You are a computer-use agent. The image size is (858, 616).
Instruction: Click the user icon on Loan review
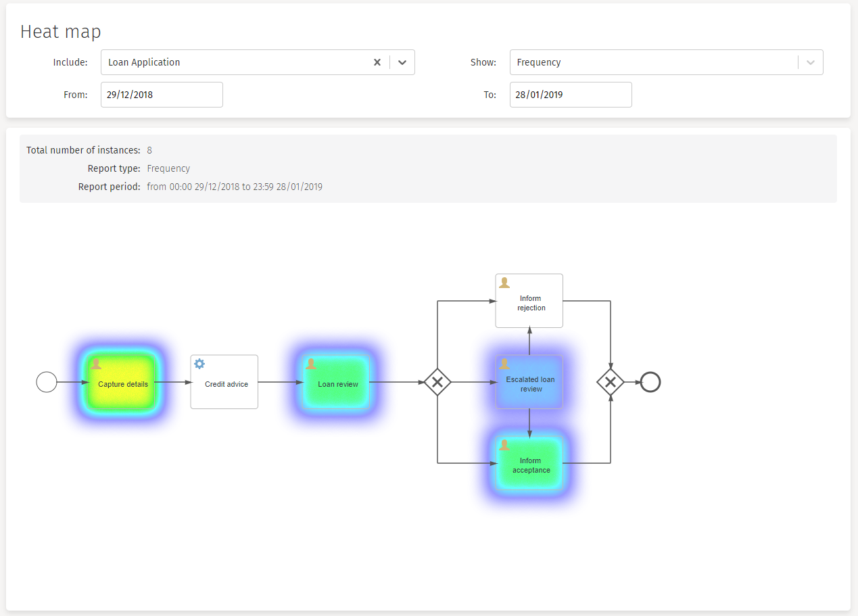pos(311,364)
